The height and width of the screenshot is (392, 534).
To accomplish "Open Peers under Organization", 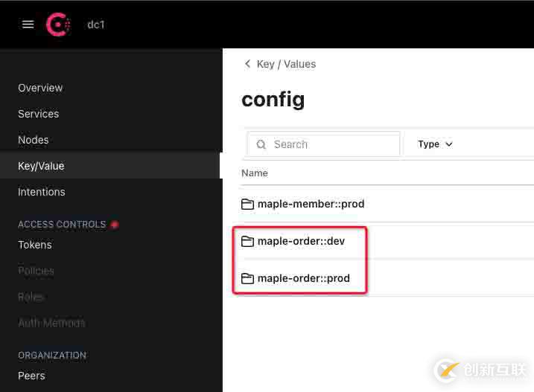I will tap(31, 376).
